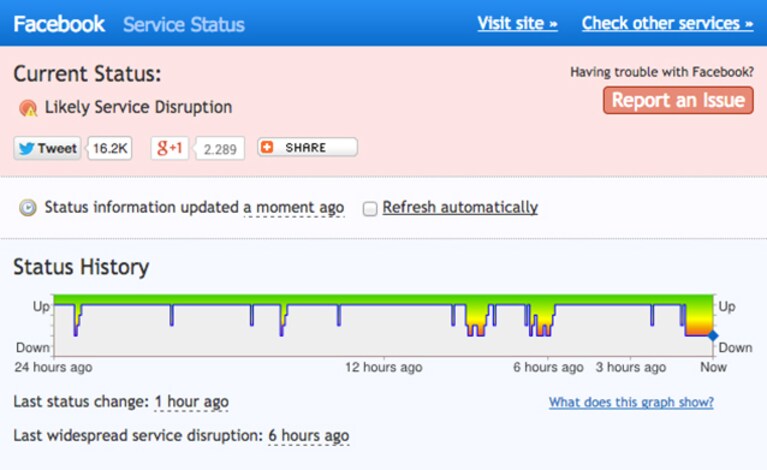
Task: Click the blue diamond Now marker on graph
Action: 713,336
